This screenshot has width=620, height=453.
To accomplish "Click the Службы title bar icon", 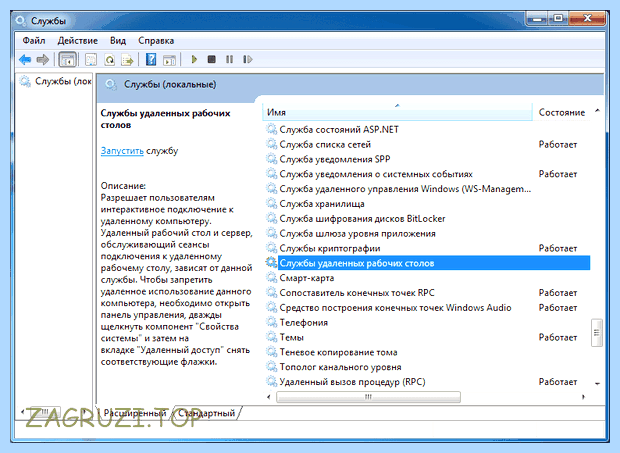I will 20,21.
